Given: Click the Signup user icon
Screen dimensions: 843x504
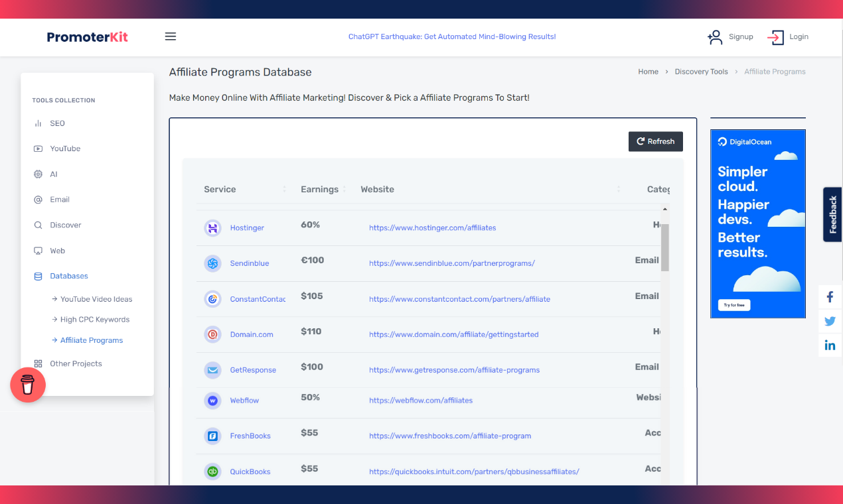Looking at the screenshot, I should tap(715, 37).
